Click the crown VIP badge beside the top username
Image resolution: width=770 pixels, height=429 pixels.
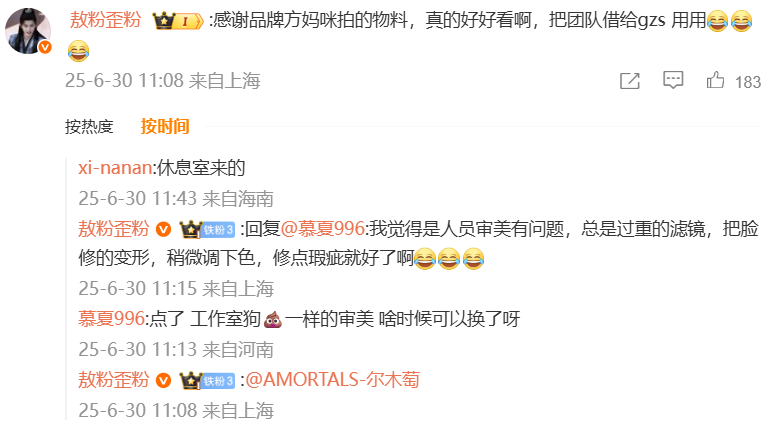[178, 21]
